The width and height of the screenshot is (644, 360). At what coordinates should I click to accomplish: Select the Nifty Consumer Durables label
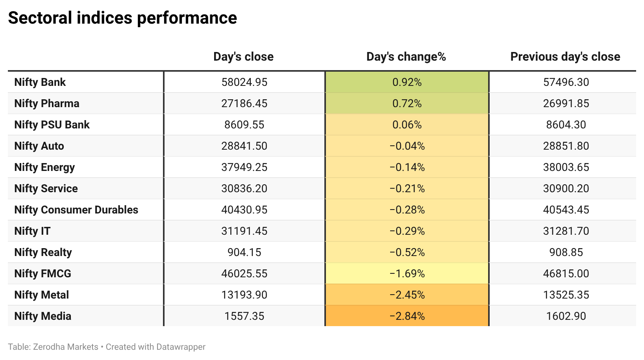(x=76, y=210)
